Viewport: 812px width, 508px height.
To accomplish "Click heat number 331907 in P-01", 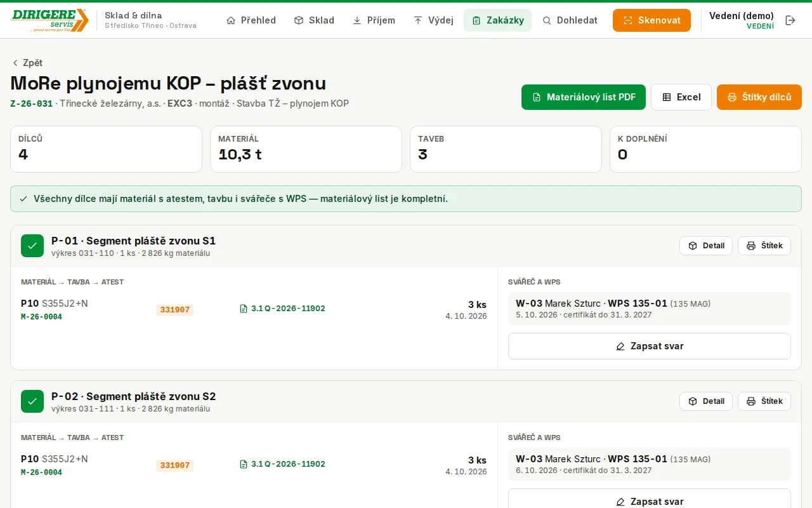I will pos(174,310).
